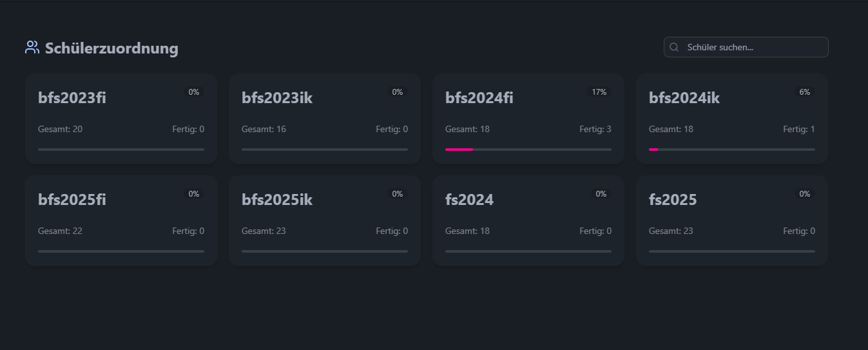Viewport: 868px width, 350px height.
Task: Click the progress bar of fs2025
Action: point(732,251)
